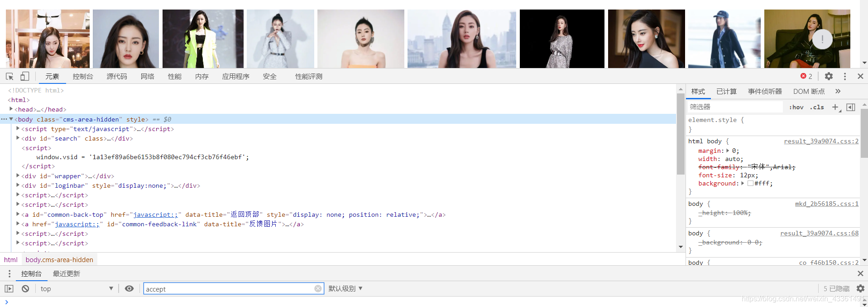The image size is (868, 307).
Task: Show the console sidebar icon
Action: [9, 288]
